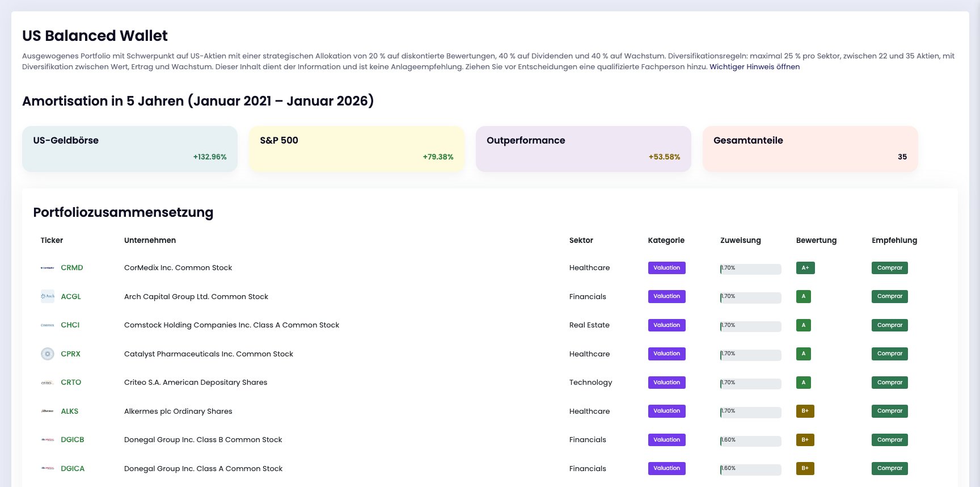Click the Donegal logo next to DGICA
980x487 pixels.
coord(48,468)
